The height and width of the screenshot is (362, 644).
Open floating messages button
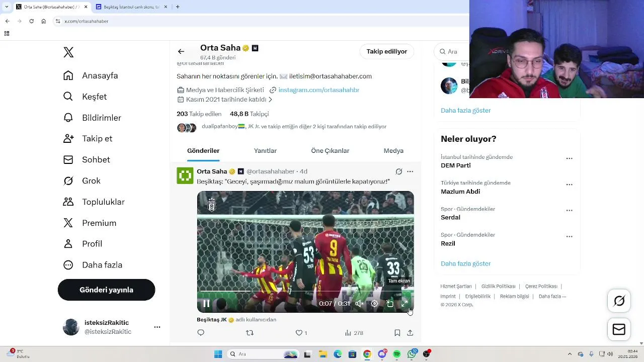tap(619, 329)
